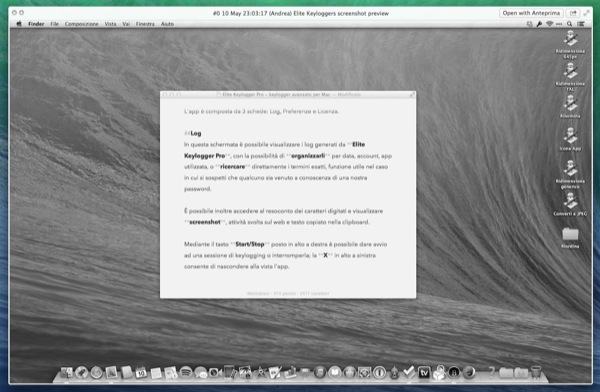Click the tv icon in the Dock
Image resolution: width=600 pixels, height=392 pixels.
coord(424,372)
